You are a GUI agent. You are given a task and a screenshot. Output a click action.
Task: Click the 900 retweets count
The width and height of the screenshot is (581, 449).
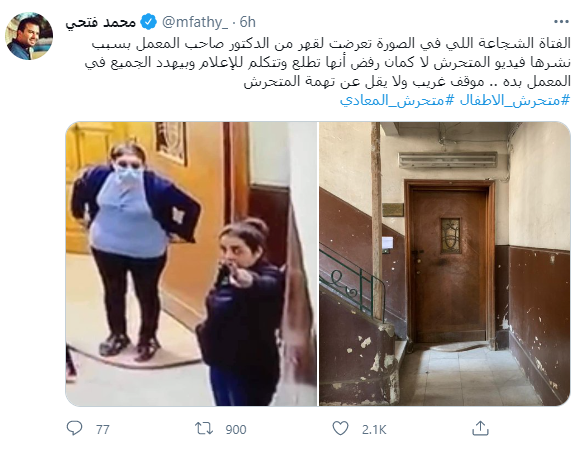[236, 429]
